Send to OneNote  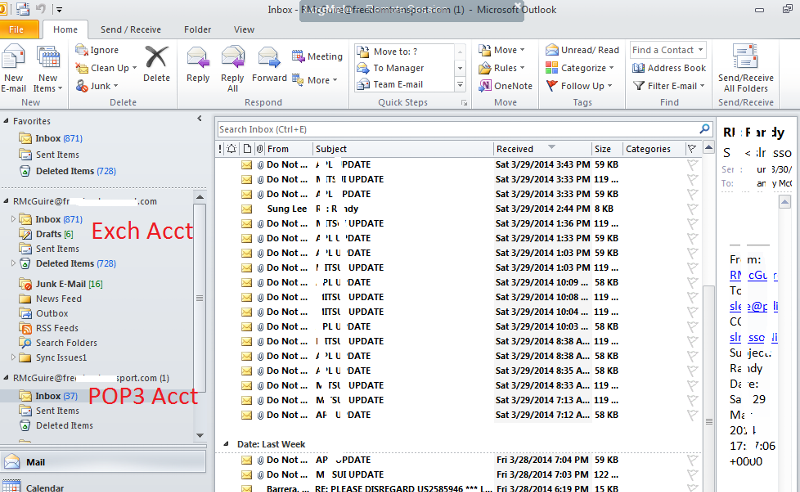point(506,86)
